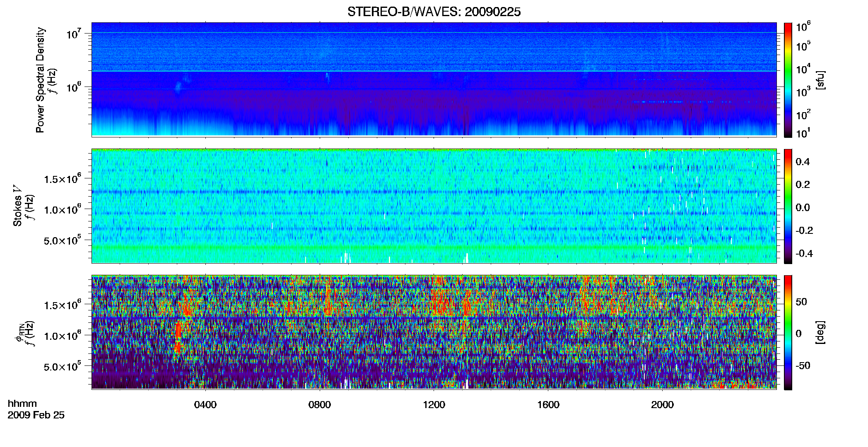Click the -50 tick on degree colorbar
The height and width of the screenshot is (447, 868).
tap(803, 366)
